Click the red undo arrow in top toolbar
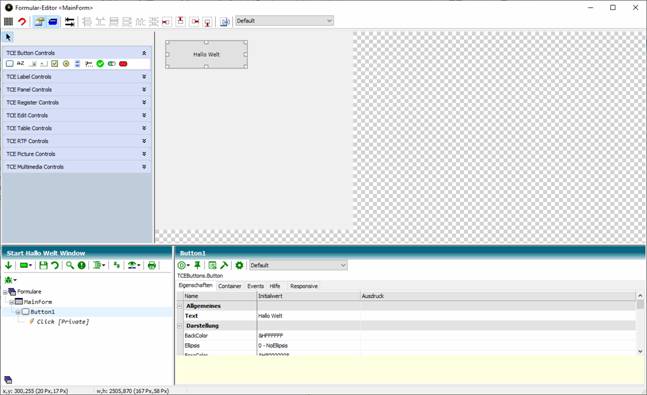This screenshot has height=395, width=647. [22, 21]
